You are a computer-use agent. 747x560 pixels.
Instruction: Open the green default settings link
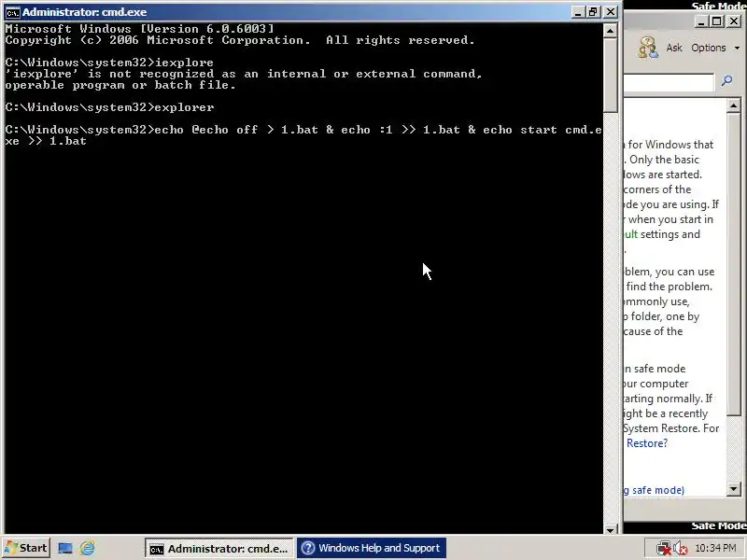pos(630,234)
